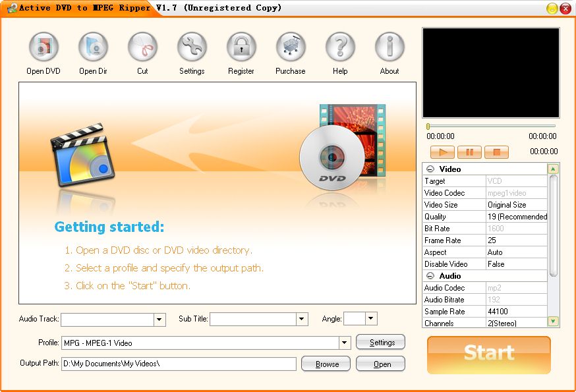Viewport: 576px width, 392px height.
Task: Select the Video Size value Original Size
Action: (x=517, y=205)
